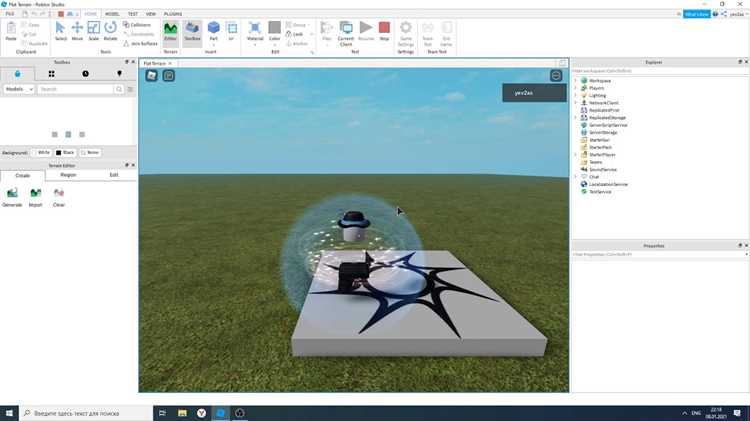Stop the running test with the red Stop button
750x421 pixels.
(384, 31)
